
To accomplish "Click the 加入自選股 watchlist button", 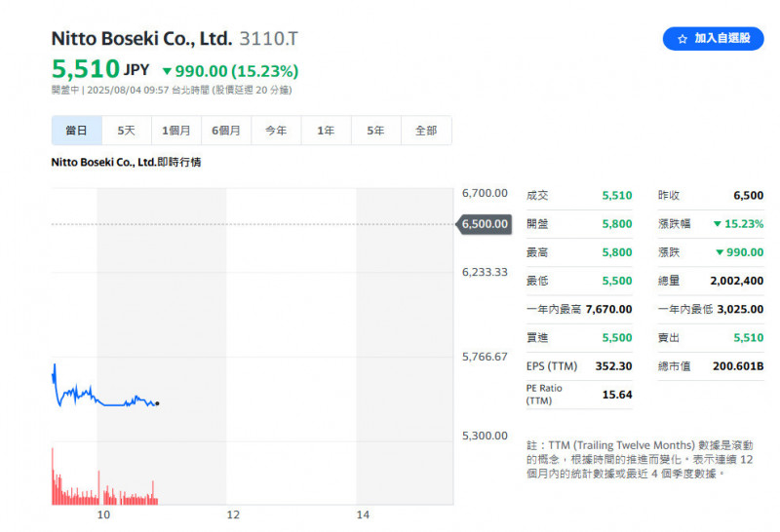I will click(x=713, y=39).
